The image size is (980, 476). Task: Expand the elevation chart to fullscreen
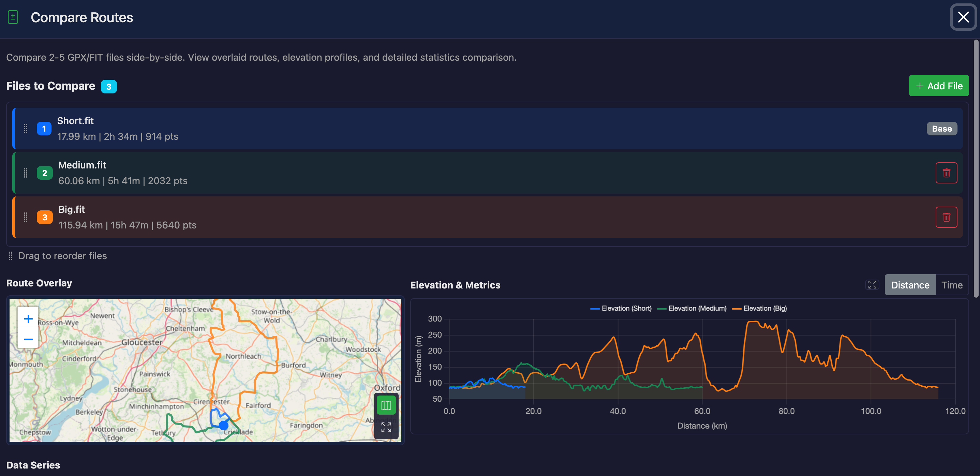[x=872, y=285]
